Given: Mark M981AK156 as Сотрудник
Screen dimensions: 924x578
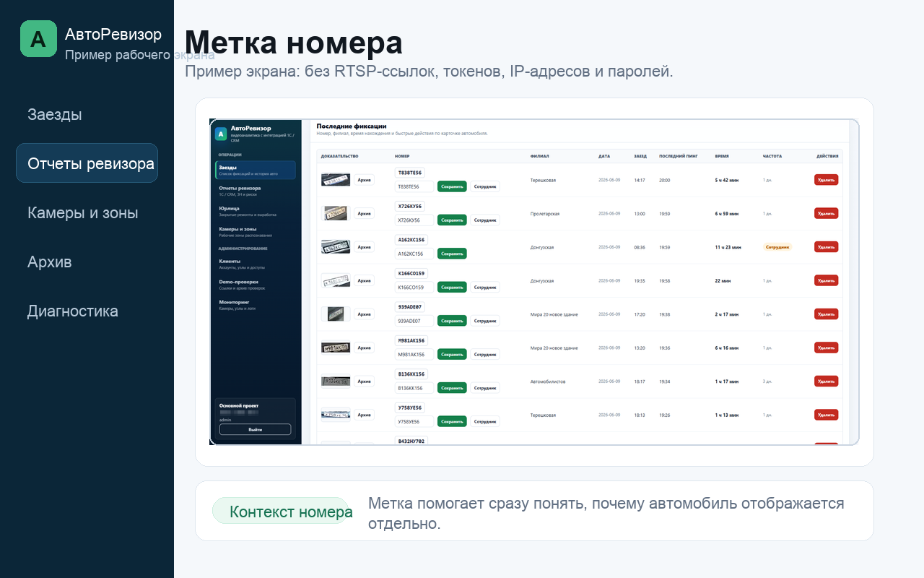Looking at the screenshot, I should click(x=485, y=354).
